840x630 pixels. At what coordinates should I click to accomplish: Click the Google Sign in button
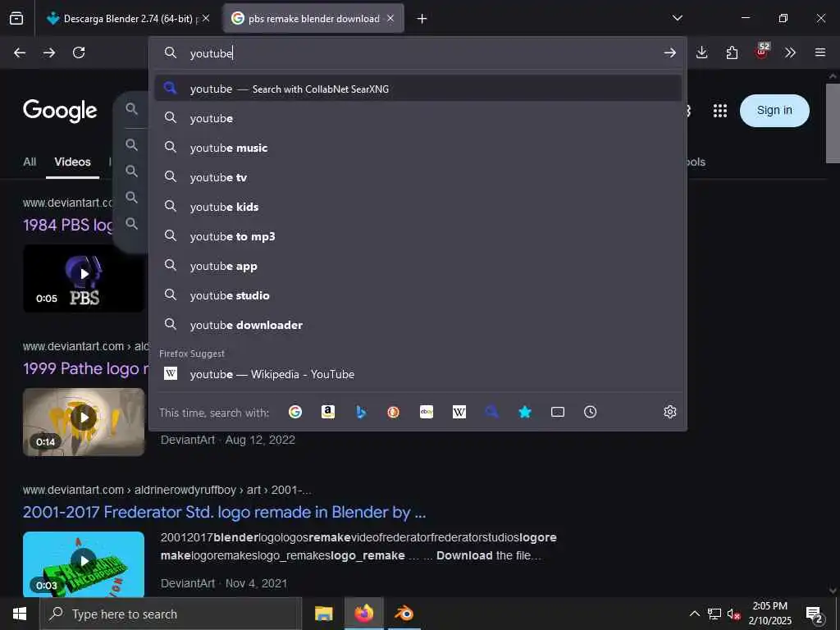pyautogui.click(x=774, y=111)
